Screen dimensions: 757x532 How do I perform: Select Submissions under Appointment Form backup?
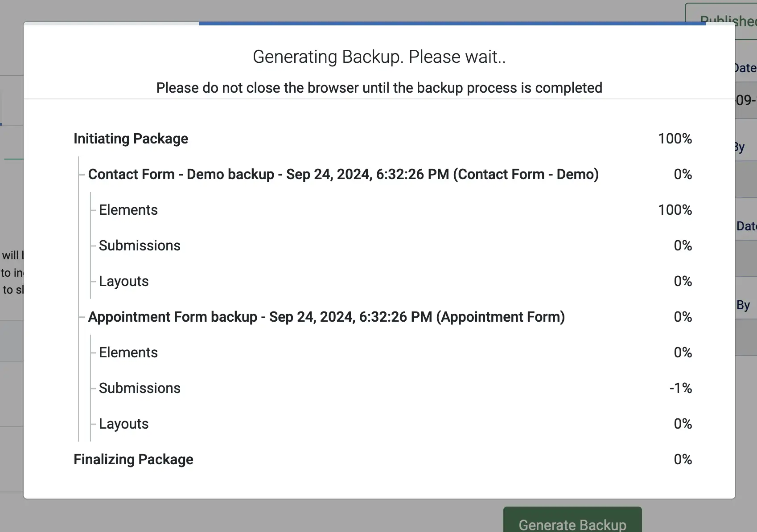tap(140, 388)
